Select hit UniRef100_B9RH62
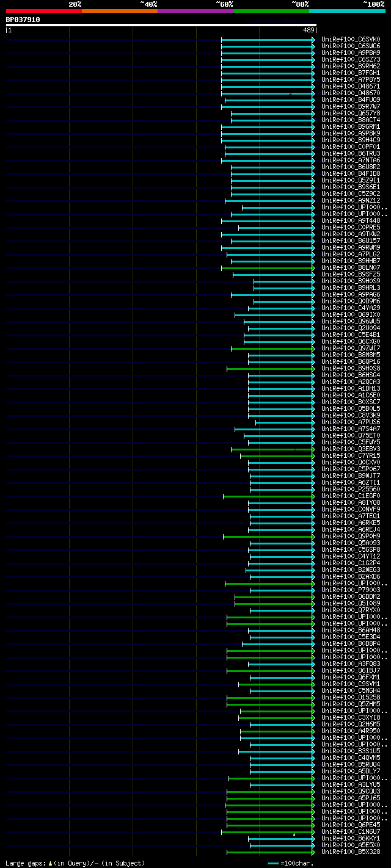The height and width of the screenshot is (868, 391). click(x=351, y=66)
